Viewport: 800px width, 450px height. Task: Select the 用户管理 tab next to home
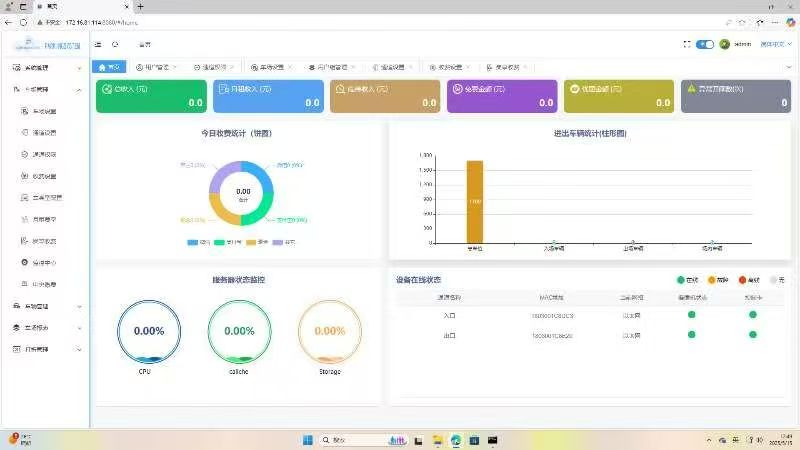tap(156, 67)
